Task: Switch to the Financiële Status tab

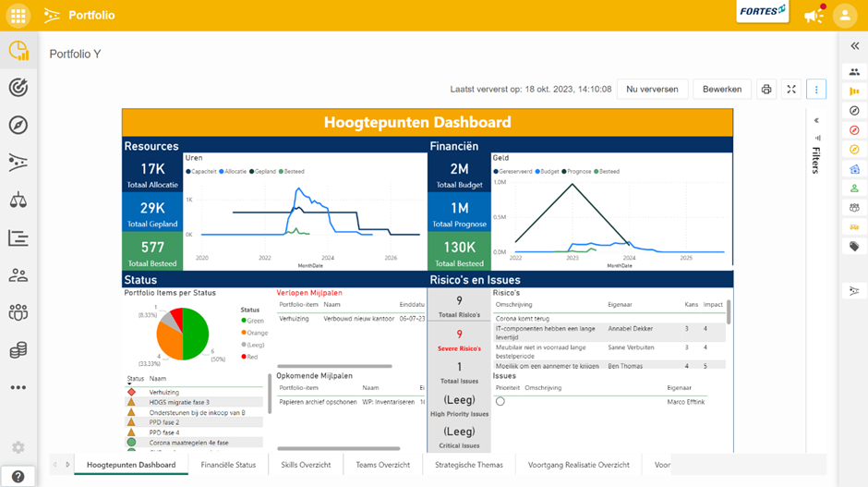Action: click(227, 465)
